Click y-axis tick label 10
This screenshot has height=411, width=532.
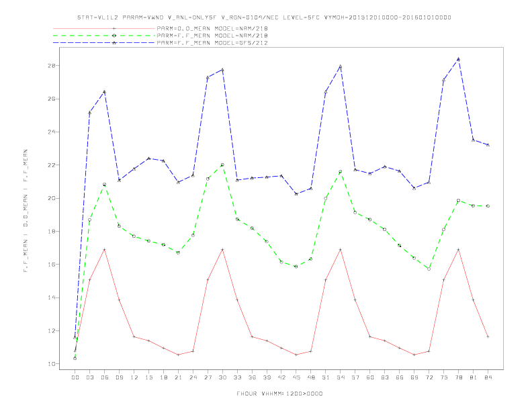coord(52,364)
